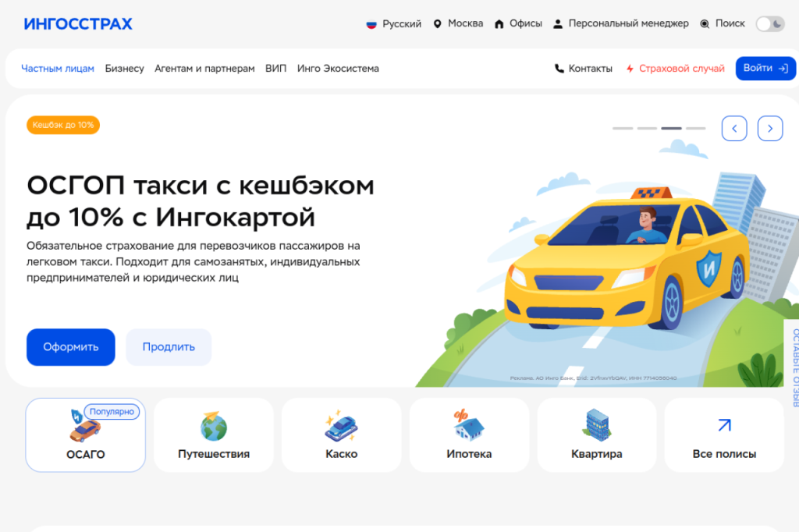
Task: Open the Ингосстрах logo home link
Action: [78, 24]
